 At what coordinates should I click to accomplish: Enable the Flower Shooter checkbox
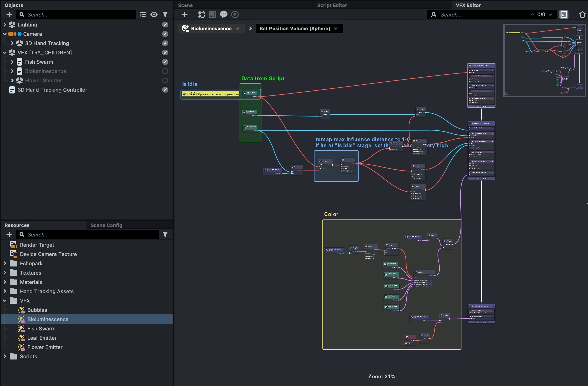click(x=165, y=80)
